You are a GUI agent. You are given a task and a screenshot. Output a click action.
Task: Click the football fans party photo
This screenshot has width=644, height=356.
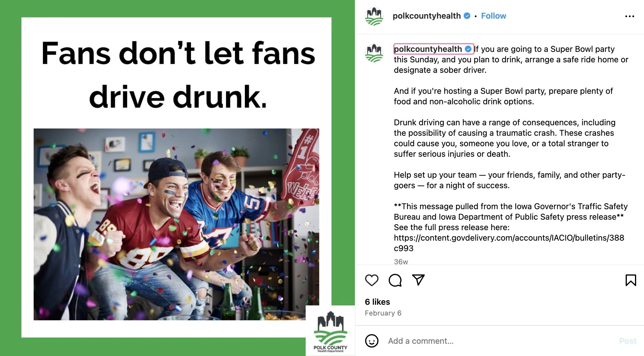pos(176,224)
